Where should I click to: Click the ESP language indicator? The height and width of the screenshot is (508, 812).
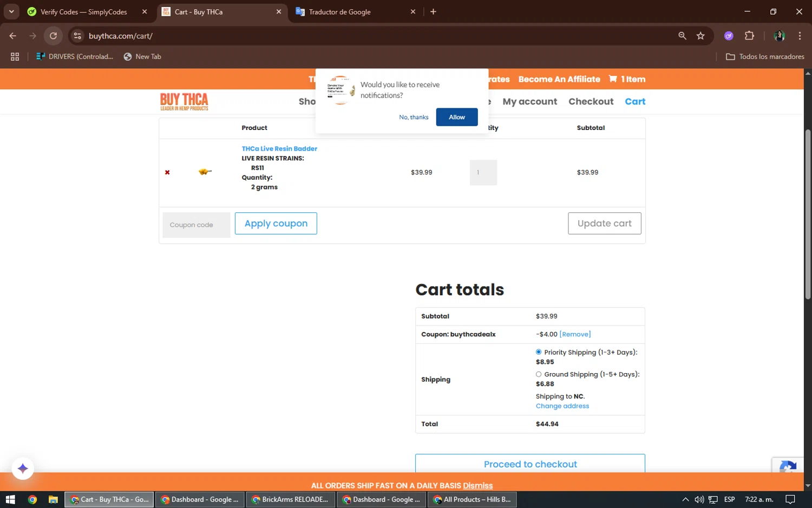[x=730, y=499]
